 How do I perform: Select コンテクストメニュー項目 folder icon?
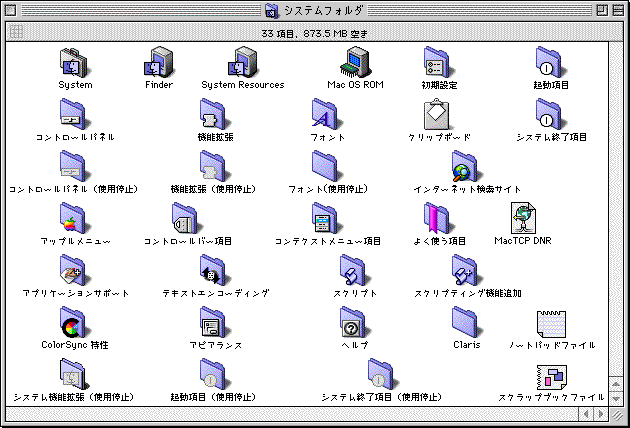coord(327,218)
